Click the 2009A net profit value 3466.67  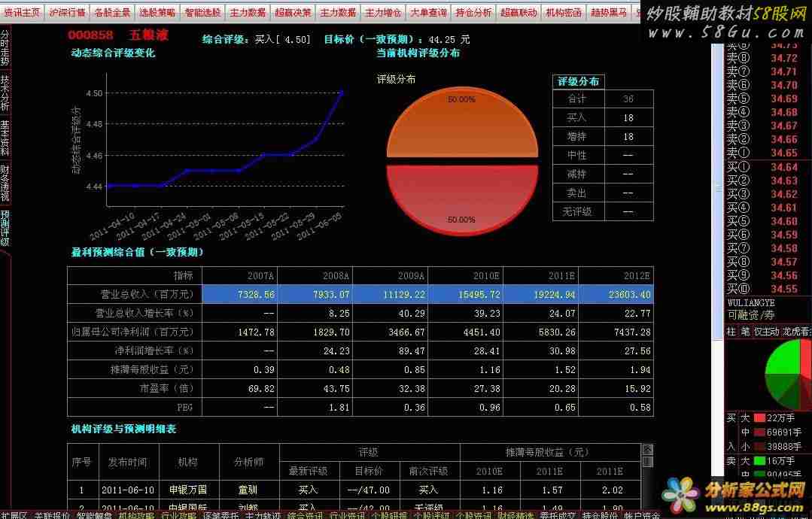tap(406, 332)
